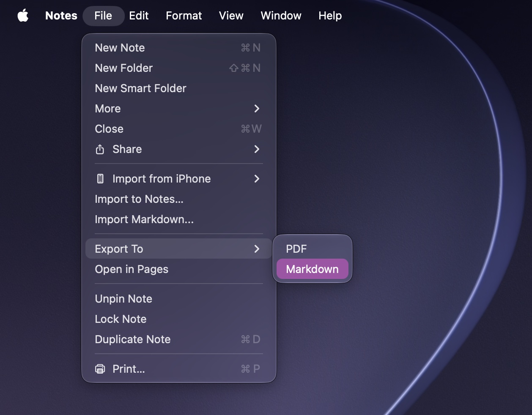Expand the More submenu arrow
This screenshot has height=415, width=532.
point(257,109)
